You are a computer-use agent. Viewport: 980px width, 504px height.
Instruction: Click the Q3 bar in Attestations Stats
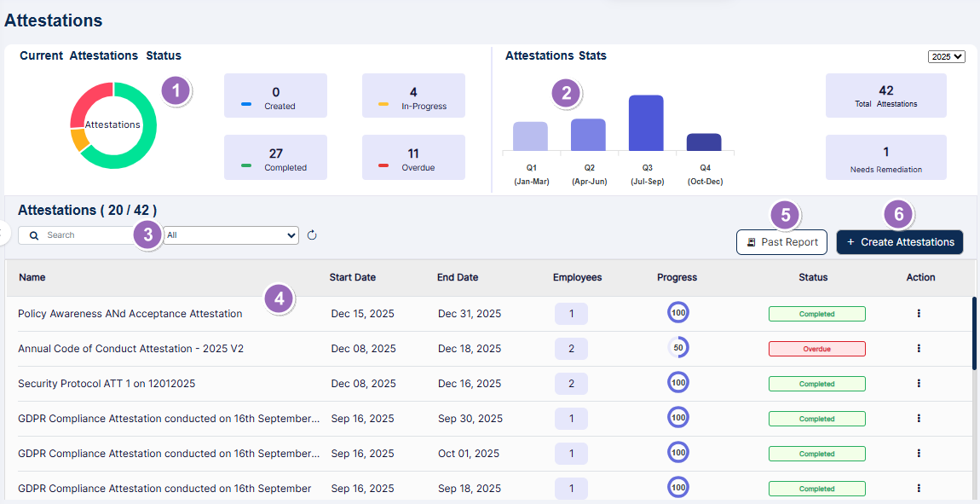[647, 124]
